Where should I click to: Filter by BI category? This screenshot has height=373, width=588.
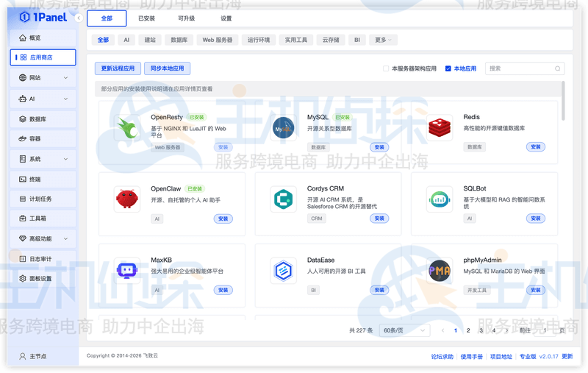pyautogui.click(x=357, y=40)
